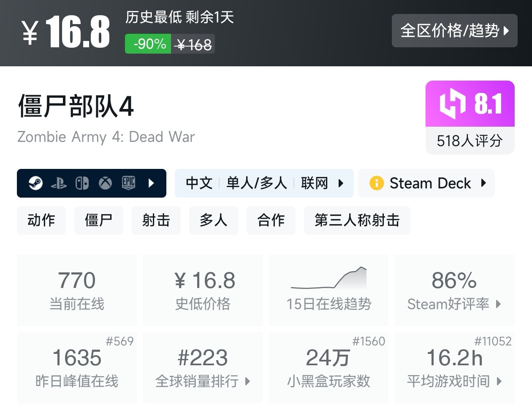Click the green -90% discount badge

[148, 44]
